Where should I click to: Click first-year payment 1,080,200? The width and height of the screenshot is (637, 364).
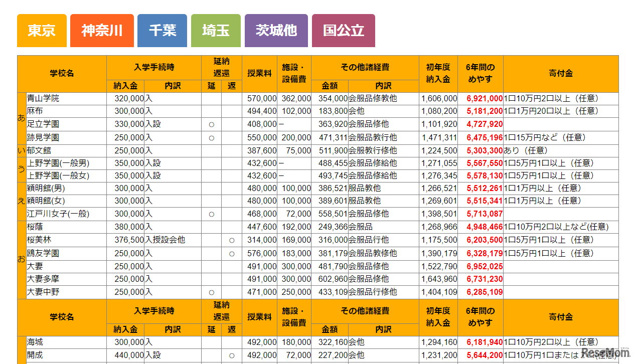click(439, 111)
